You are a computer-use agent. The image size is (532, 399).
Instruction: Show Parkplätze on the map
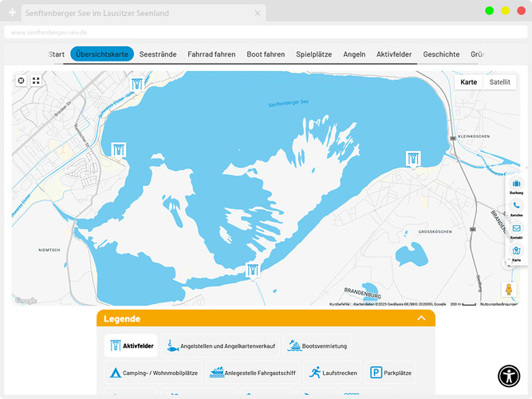pos(391,372)
